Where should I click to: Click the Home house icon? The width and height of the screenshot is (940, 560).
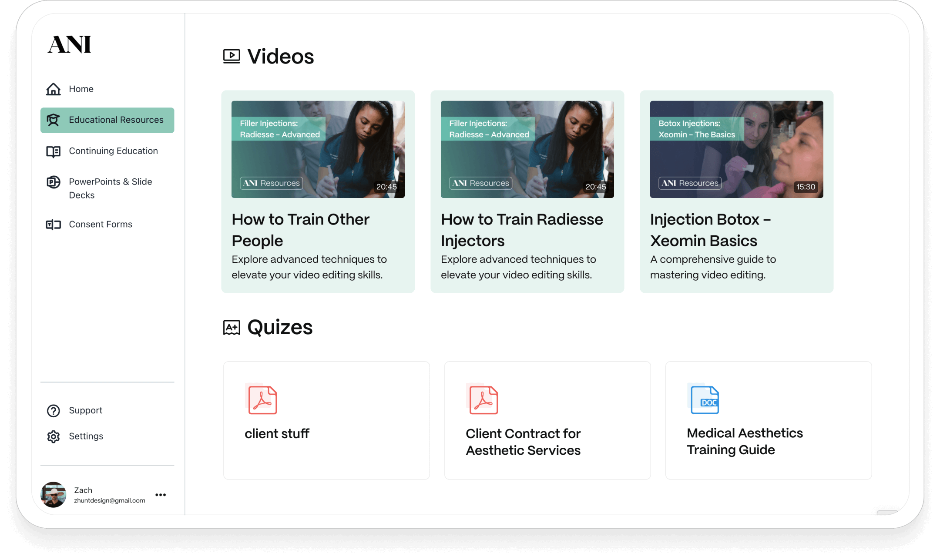[54, 89]
